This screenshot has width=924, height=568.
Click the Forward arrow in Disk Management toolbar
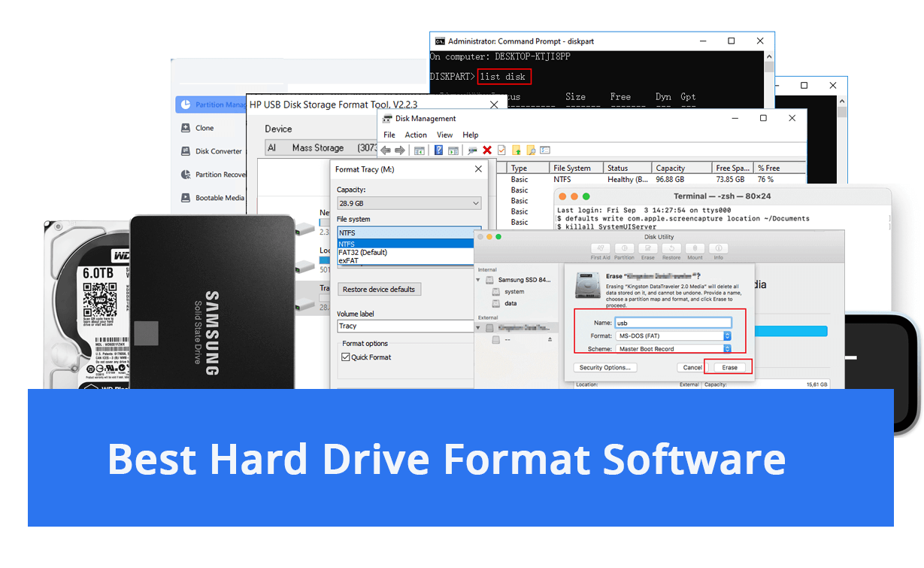click(401, 150)
